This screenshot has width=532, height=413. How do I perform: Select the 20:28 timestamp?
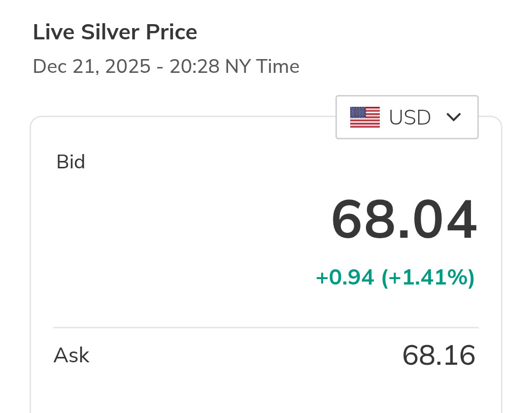(x=194, y=66)
